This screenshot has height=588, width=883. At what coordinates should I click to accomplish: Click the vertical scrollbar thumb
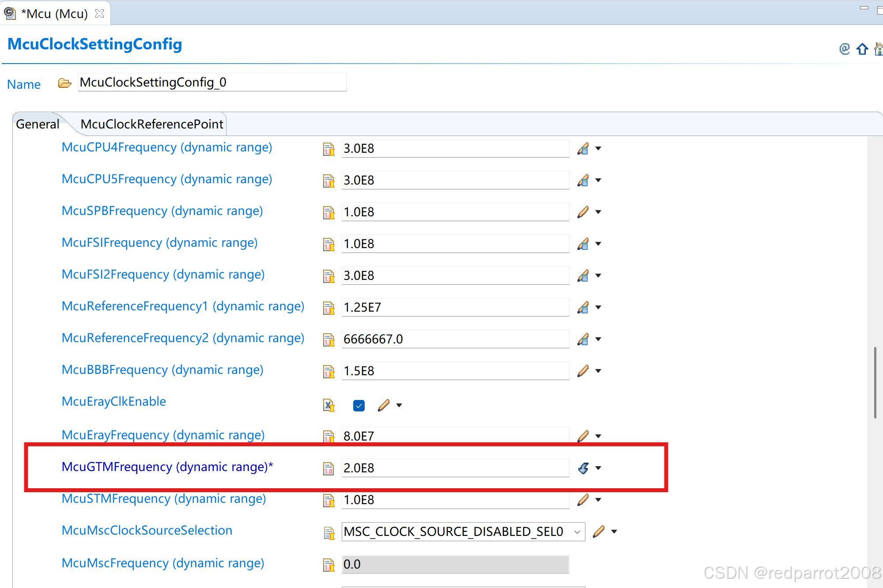pos(875,382)
